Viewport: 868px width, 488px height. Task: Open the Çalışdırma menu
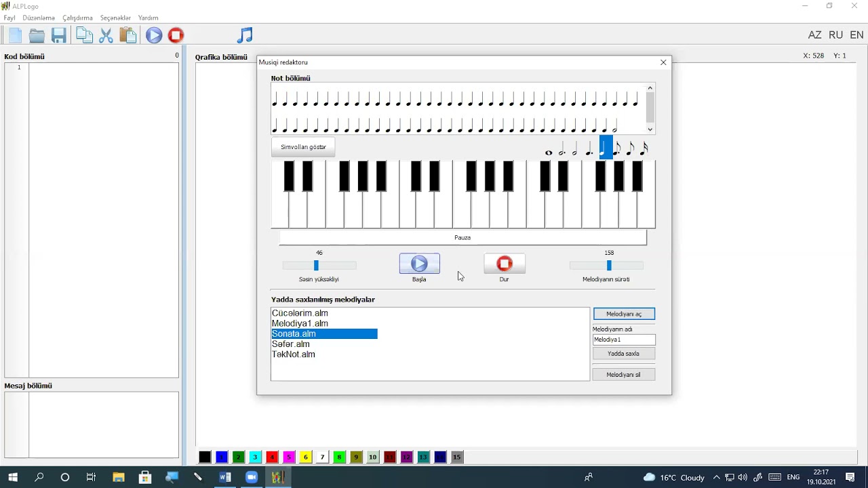tap(77, 18)
